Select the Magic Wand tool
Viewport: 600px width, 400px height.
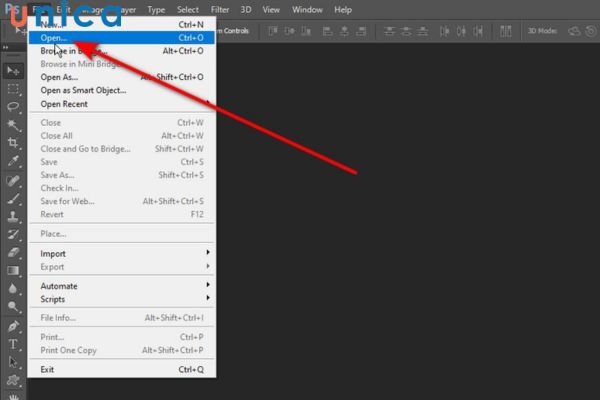click(x=13, y=125)
